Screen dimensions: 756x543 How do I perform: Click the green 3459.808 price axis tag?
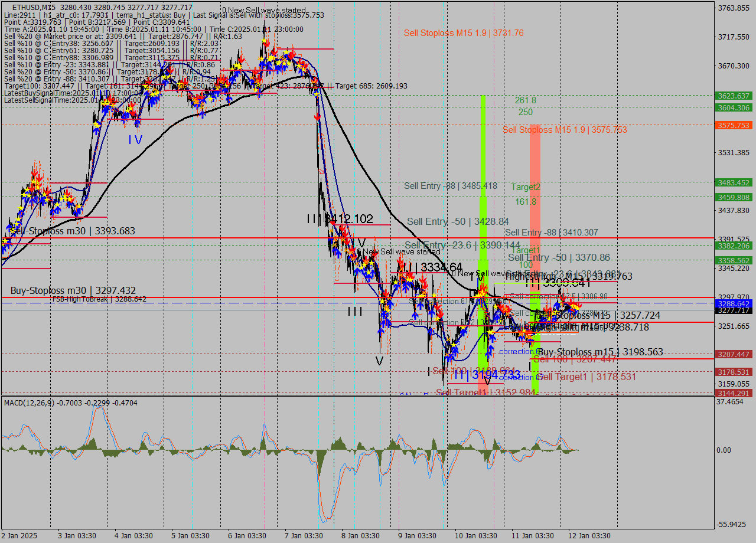click(734, 197)
